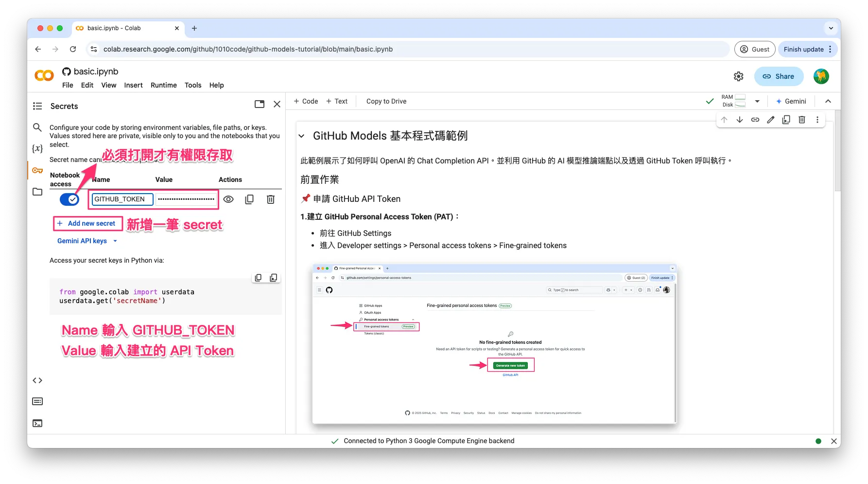Open the Command palette icon
The height and width of the screenshot is (484, 868).
pos(37,401)
